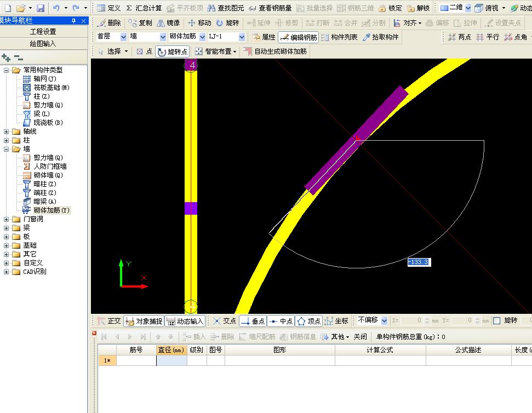Screen dimensions: 532x413
Task: Toggle 对象捕捉 object snap
Action: click(144, 321)
